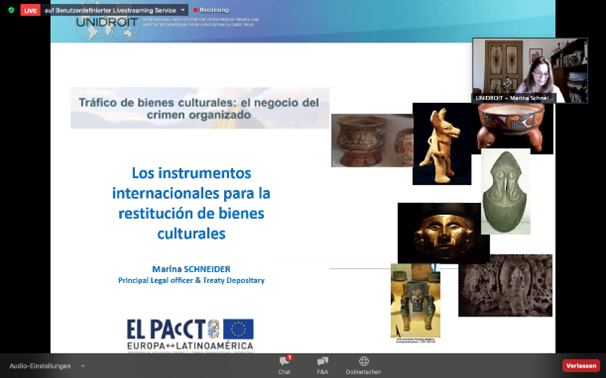This screenshot has width=606, height=378.
Task: Click the red LIVE badge
Action: click(30, 10)
